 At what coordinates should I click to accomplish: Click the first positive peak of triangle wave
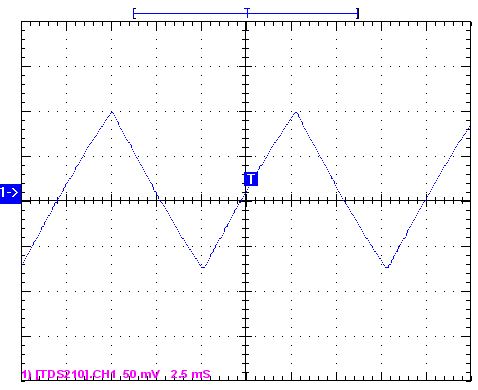click(x=112, y=113)
